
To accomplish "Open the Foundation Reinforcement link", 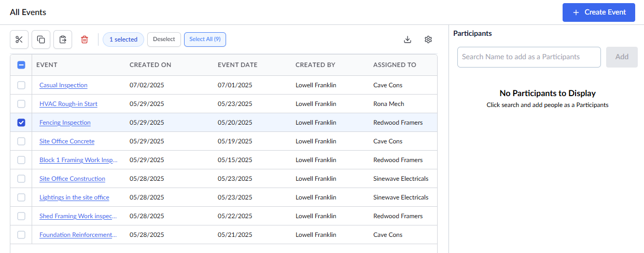I will 78,235.
